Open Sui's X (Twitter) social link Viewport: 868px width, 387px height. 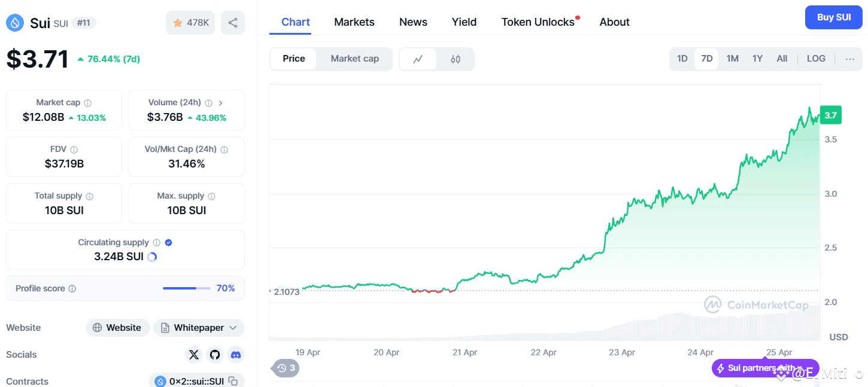point(194,355)
